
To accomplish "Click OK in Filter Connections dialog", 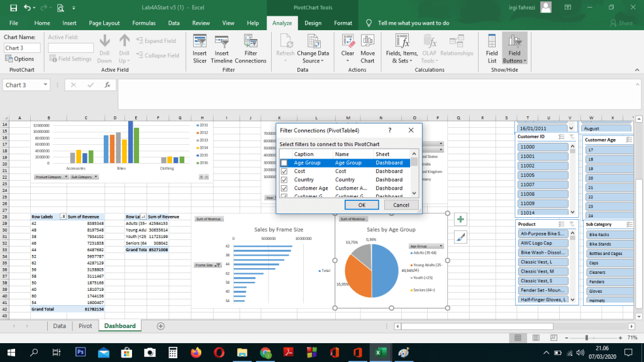I will (362, 205).
